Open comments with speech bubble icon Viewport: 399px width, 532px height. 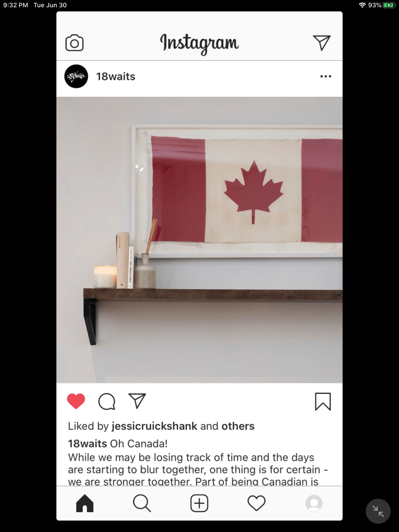[x=107, y=402]
